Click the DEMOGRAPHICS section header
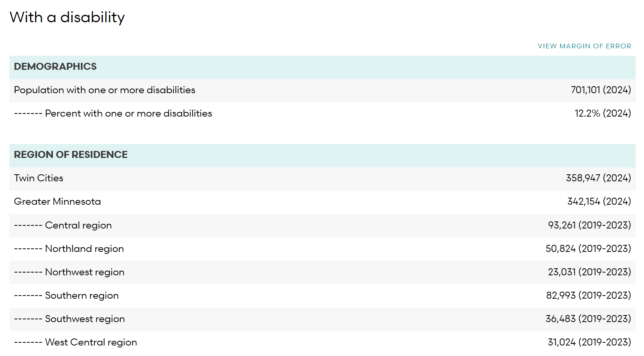This screenshot has height=356, width=644. pos(55,66)
